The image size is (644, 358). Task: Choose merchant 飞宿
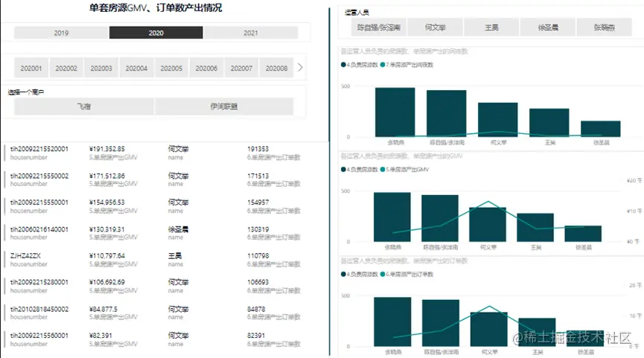tap(84, 106)
